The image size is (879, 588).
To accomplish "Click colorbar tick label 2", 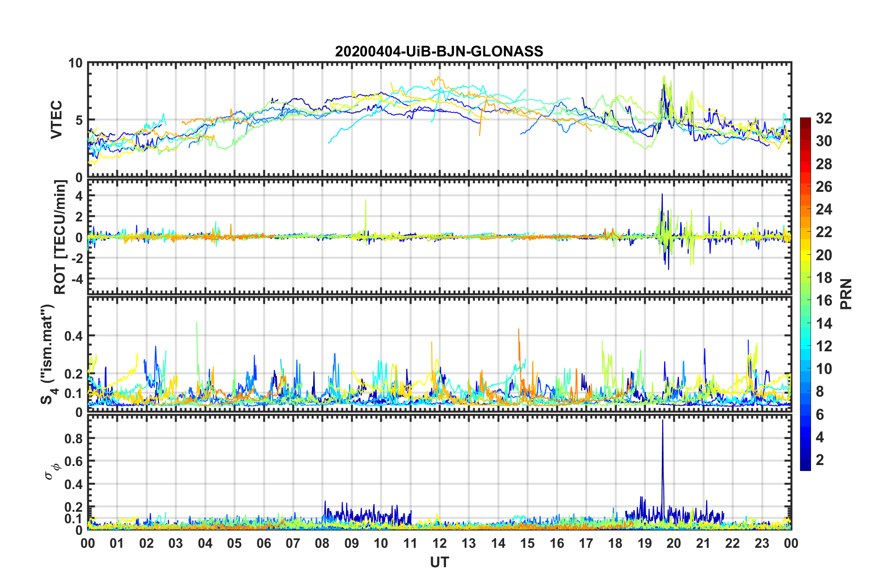I will [x=820, y=459].
